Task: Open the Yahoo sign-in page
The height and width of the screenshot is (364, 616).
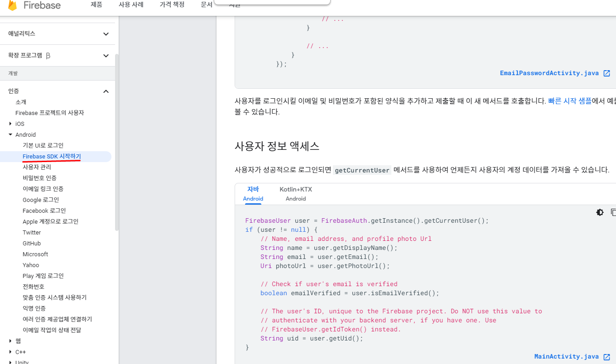Action: (x=31, y=265)
